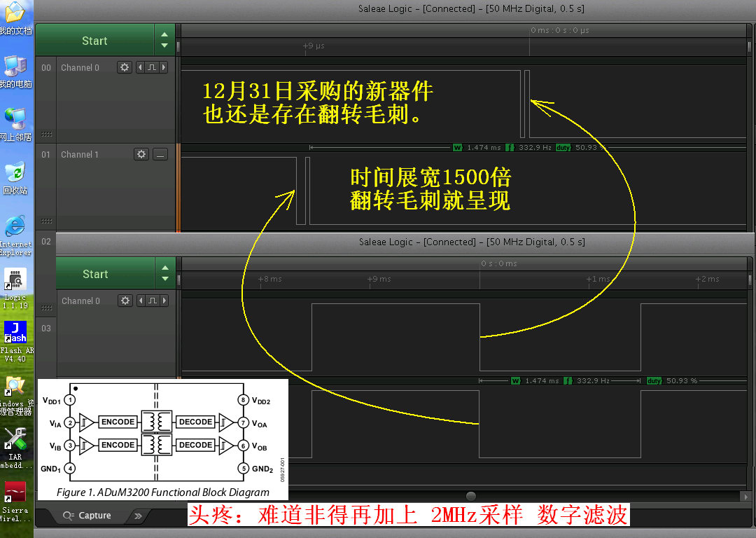The height and width of the screenshot is (538, 756).
Task: Click right arrow of lower window Channel 0 trigger
Action: [x=164, y=301]
